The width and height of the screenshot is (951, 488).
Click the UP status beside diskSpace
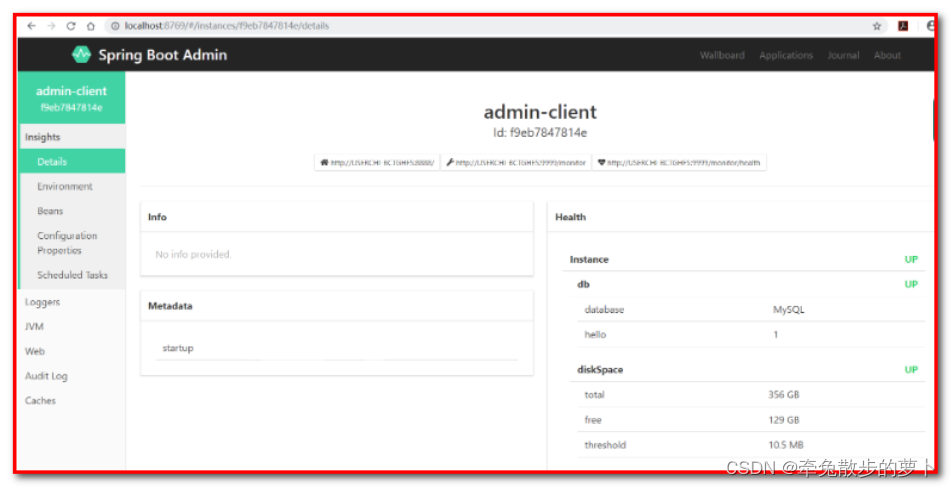tap(911, 370)
